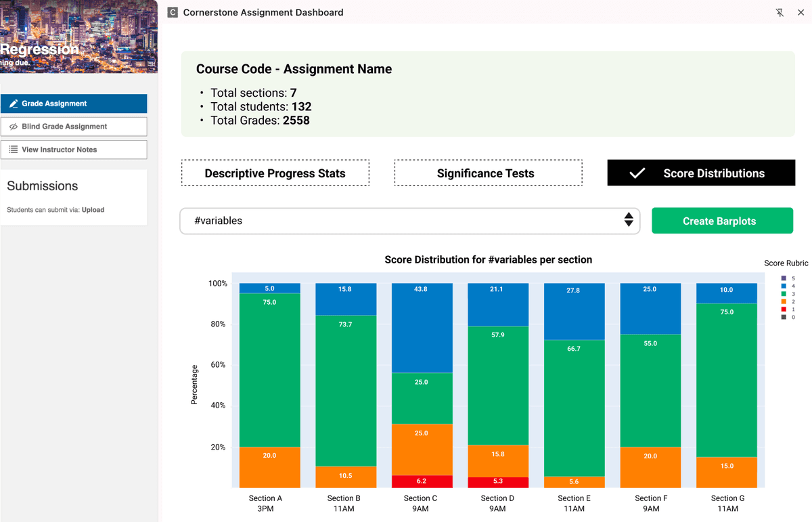The width and height of the screenshot is (812, 522).
Task: Select the Grade Assignment pencil icon
Action: (x=14, y=104)
